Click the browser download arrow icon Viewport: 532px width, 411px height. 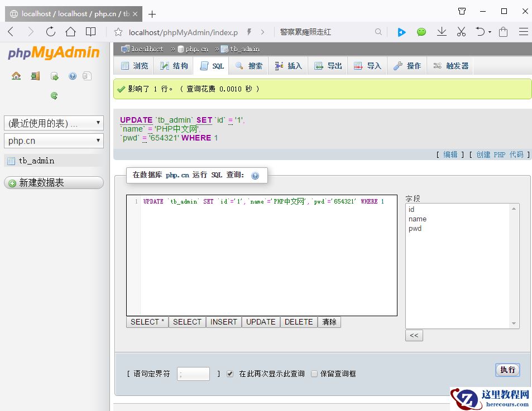[x=442, y=32]
